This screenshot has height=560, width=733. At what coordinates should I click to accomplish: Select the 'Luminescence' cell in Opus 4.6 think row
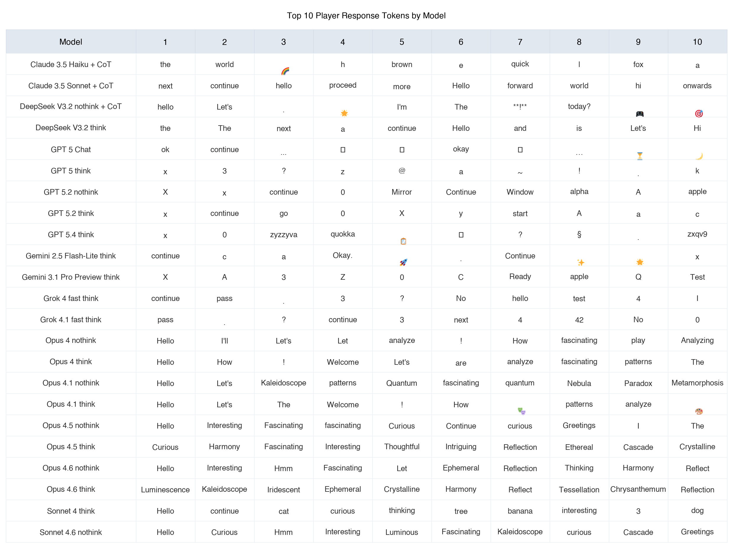tap(165, 489)
